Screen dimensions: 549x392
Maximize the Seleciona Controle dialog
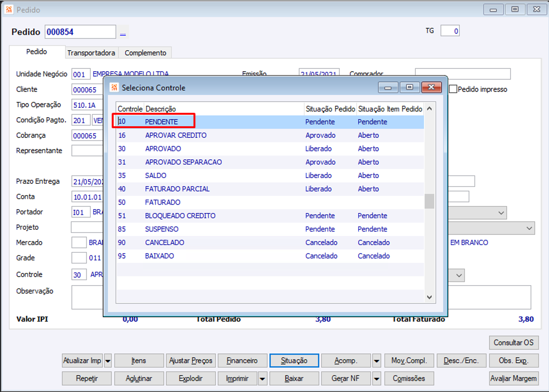pos(409,87)
